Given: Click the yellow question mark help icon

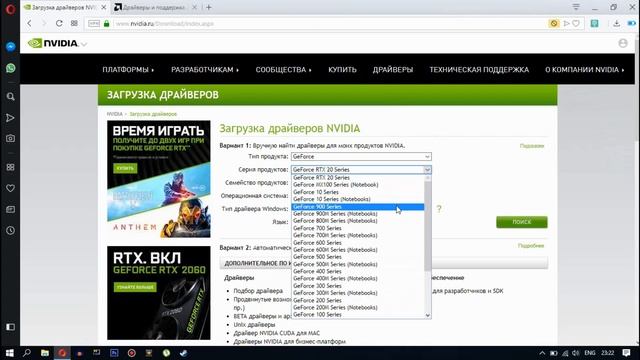Looking at the screenshot, I should coord(439,209).
